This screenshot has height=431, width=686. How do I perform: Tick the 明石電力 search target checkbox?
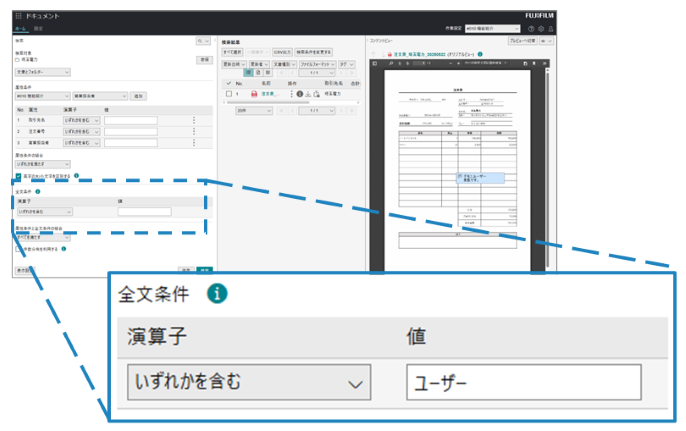point(18,60)
